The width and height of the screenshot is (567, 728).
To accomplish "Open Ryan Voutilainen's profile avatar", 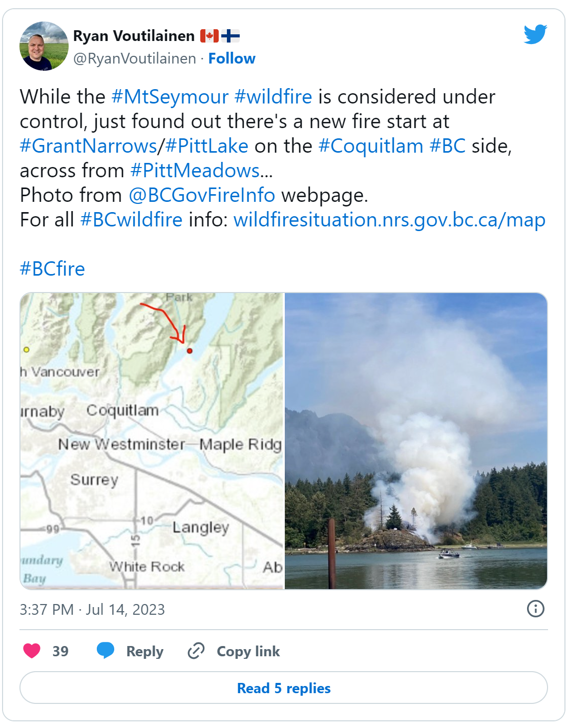I will [x=44, y=46].
